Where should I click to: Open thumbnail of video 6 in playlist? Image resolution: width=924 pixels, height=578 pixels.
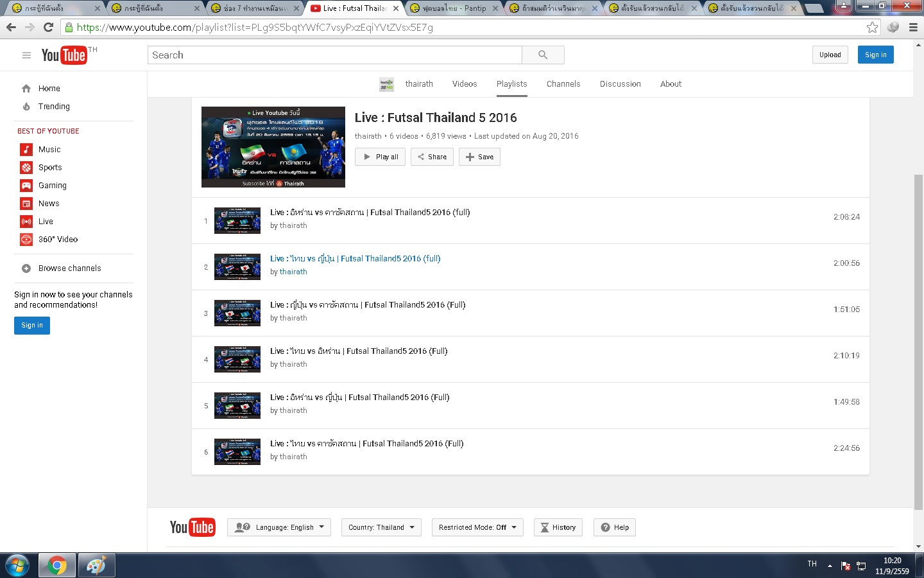tap(237, 451)
